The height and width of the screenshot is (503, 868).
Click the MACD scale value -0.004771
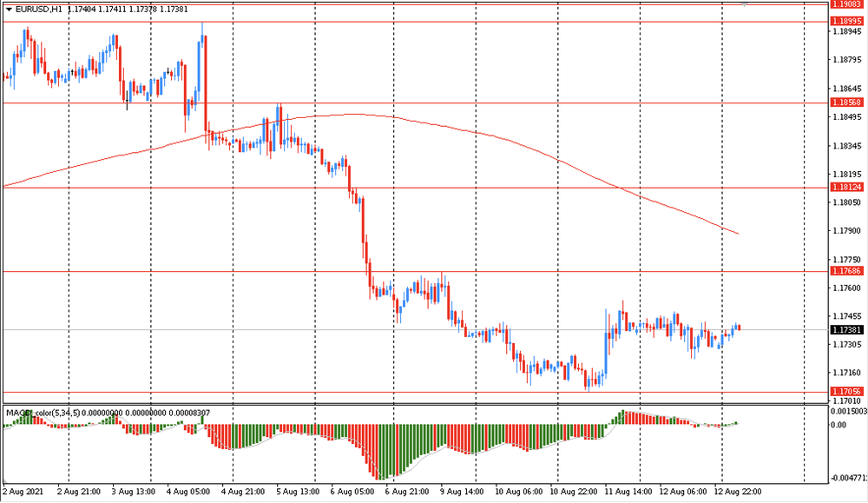pos(850,478)
